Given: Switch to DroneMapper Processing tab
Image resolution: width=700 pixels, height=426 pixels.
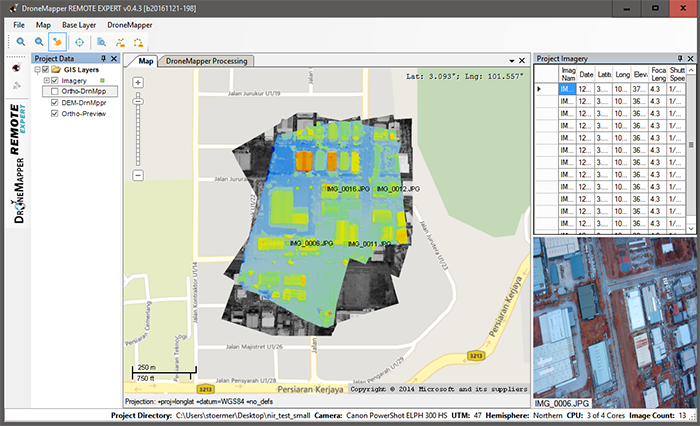Looking at the screenshot, I should [x=206, y=61].
